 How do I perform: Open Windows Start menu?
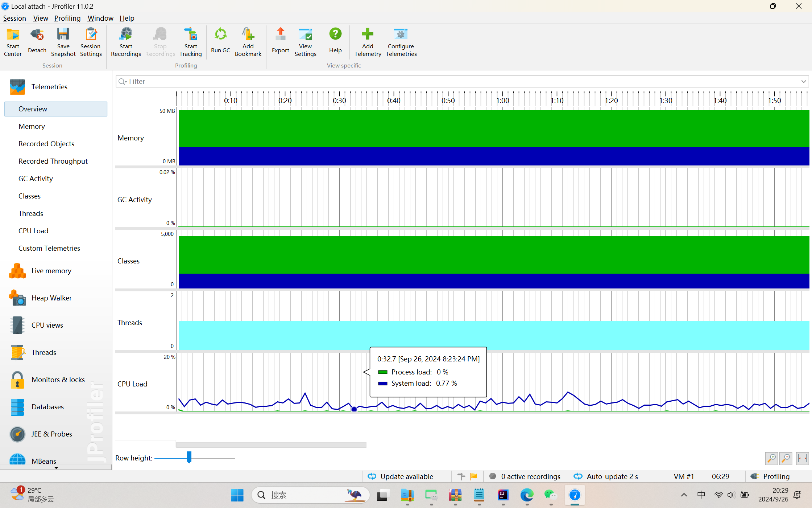[x=237, y=495]
